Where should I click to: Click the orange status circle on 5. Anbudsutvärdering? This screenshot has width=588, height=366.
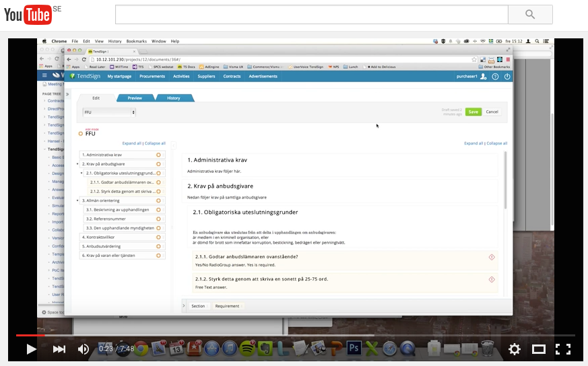pos(158,246)
